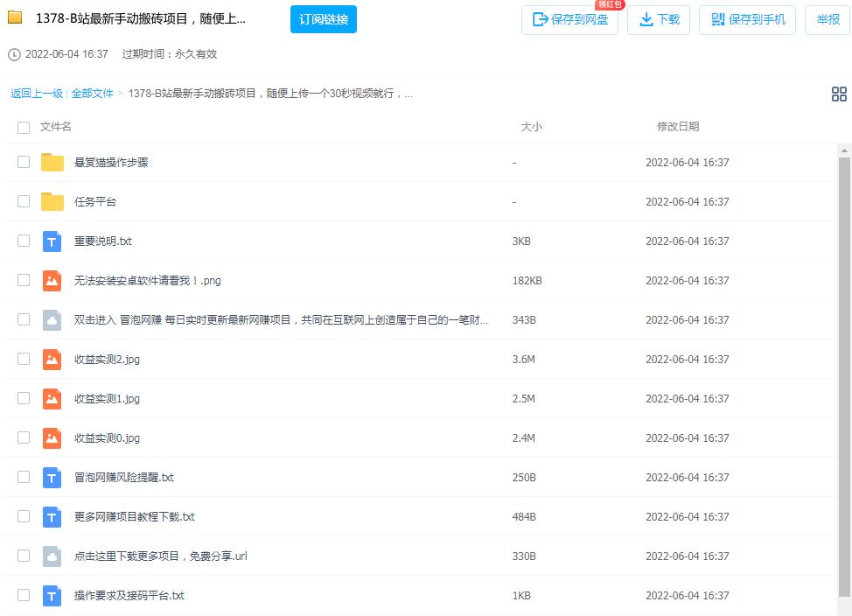852x616 pixels.
Task: Click the scrollbar up arrow of the file list
Action: pyautogui.click(x=844, y=150)
